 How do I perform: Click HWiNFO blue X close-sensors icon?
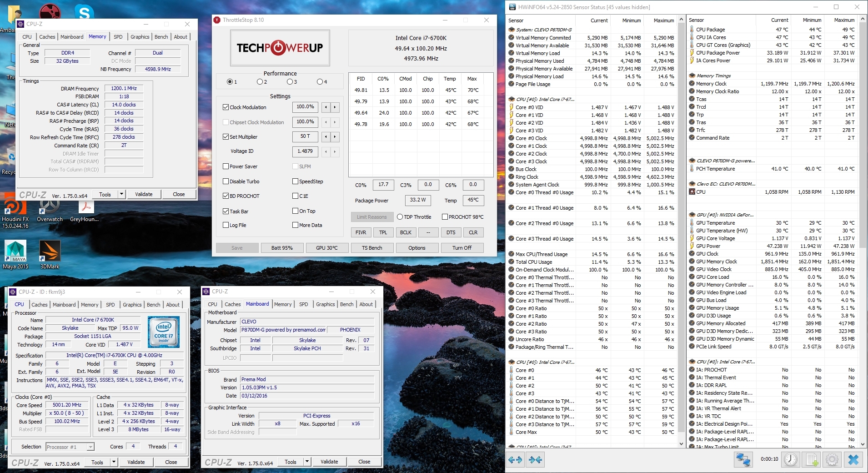[853, 460]
